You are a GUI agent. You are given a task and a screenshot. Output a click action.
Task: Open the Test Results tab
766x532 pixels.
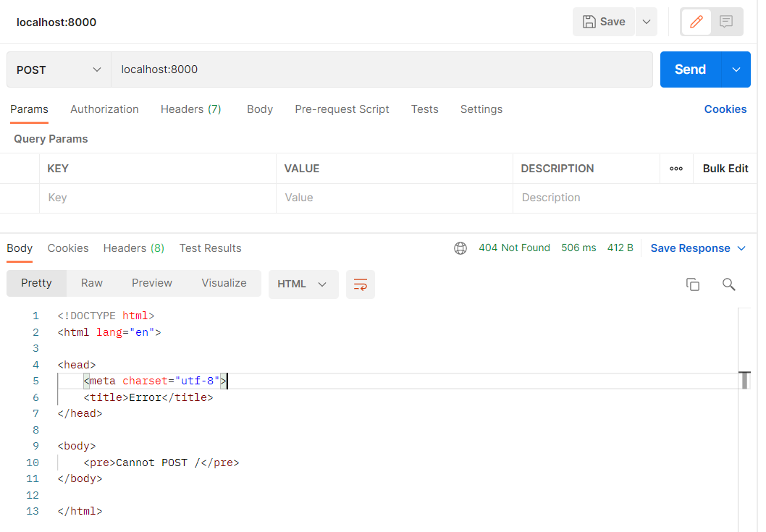(x=210, y=248)
